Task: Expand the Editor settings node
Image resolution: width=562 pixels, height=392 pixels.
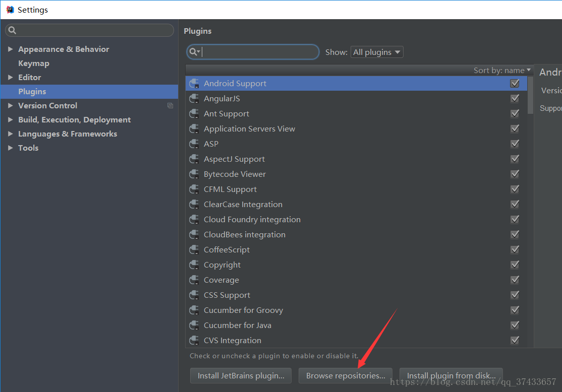Action: 11,77
